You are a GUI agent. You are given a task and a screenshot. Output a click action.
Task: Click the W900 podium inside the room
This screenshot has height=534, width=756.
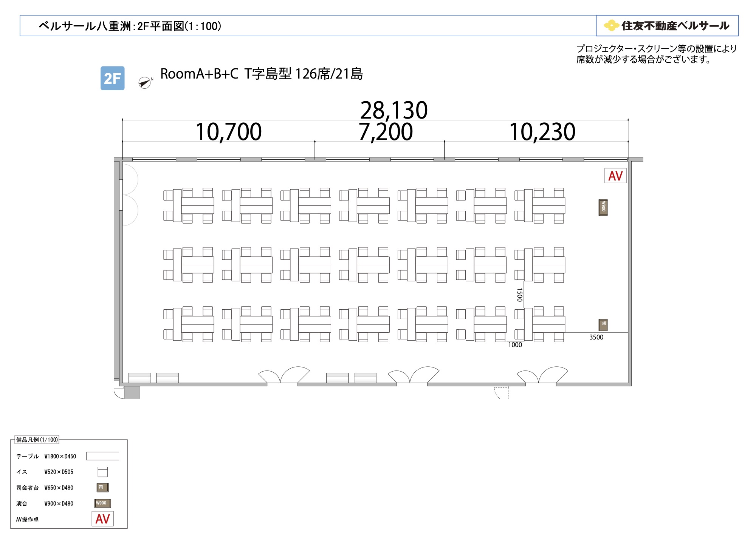click(603, 207)
